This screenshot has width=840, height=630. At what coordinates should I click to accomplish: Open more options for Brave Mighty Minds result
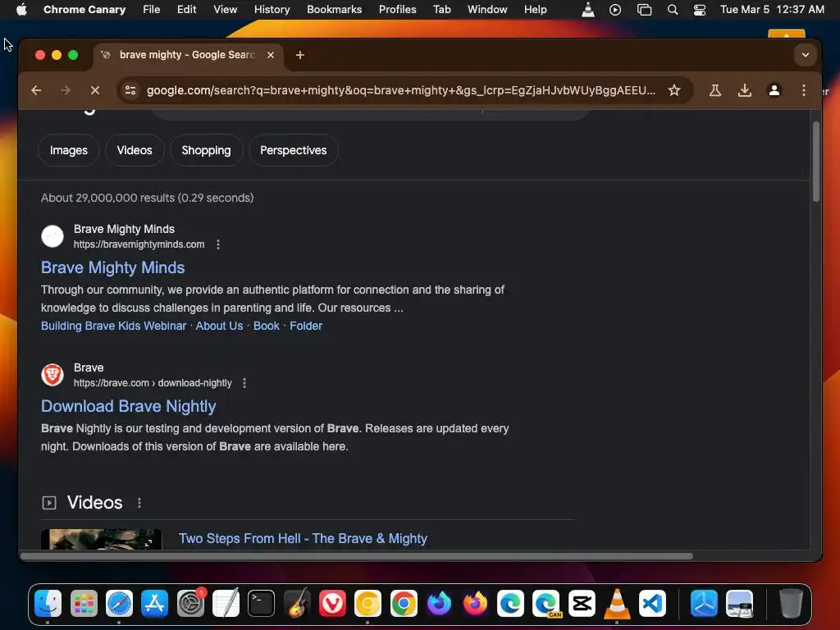tap(218, 244)
